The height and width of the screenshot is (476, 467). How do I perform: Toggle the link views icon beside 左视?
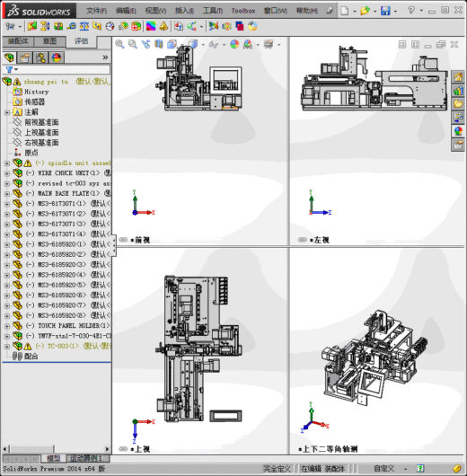point(302,240)
